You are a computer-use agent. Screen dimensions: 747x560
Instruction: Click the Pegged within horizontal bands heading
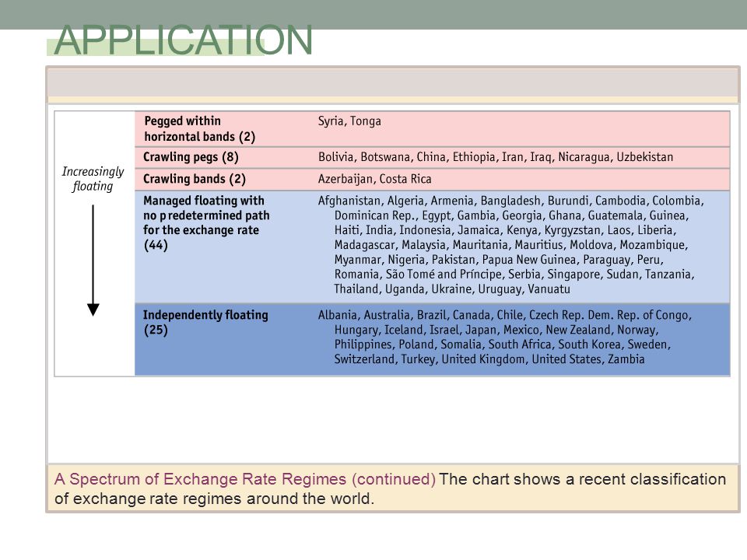(x=200, y=128)
